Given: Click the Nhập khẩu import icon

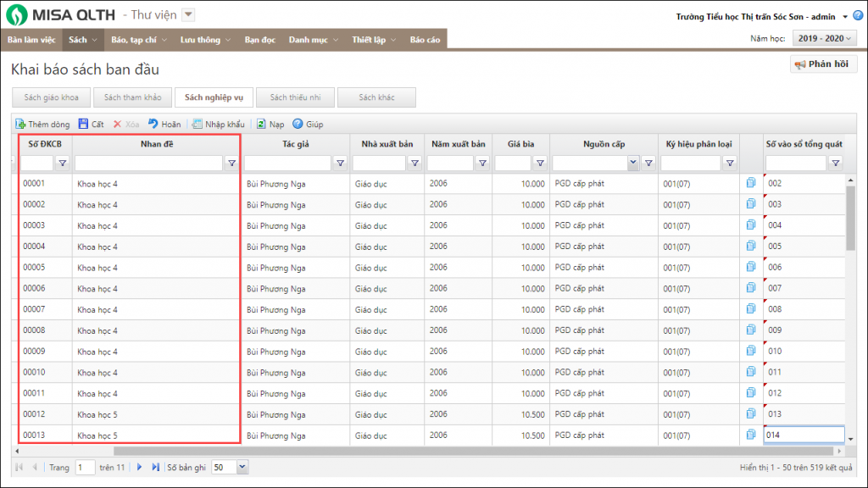Looking at the screenshot, I should pos(197,124).
